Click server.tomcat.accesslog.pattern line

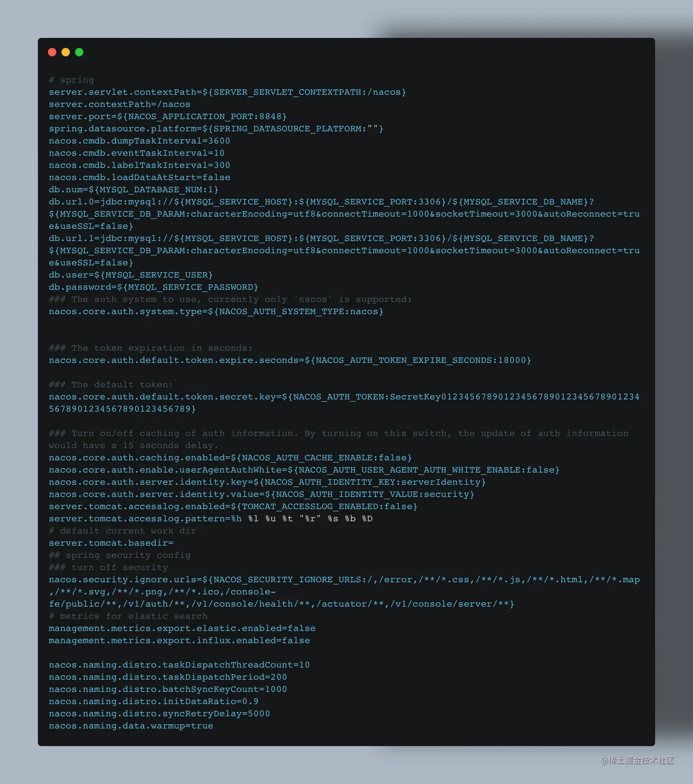(x=211, y=519)
